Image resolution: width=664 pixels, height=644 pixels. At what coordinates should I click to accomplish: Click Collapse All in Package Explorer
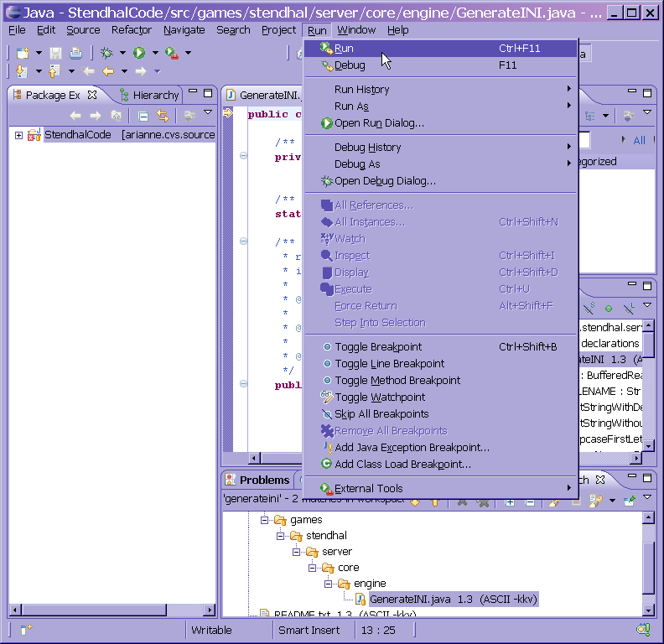(x=143, y=116)
